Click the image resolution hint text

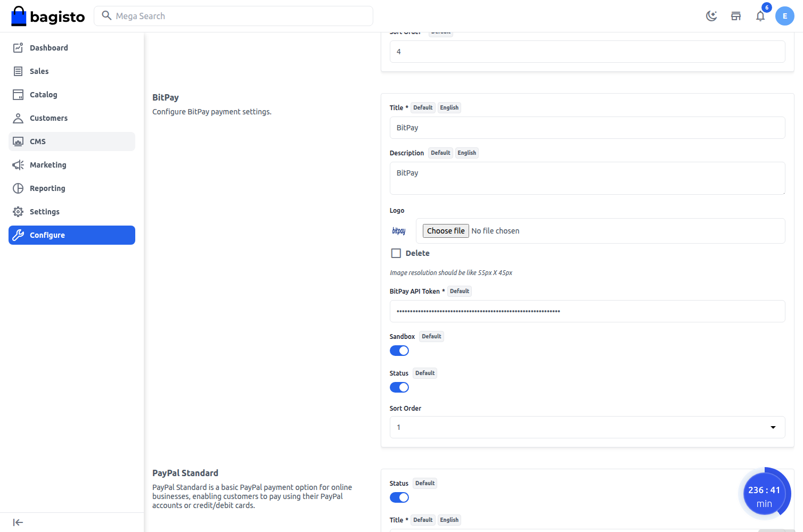pyautogui.click(x=451, y=273)
